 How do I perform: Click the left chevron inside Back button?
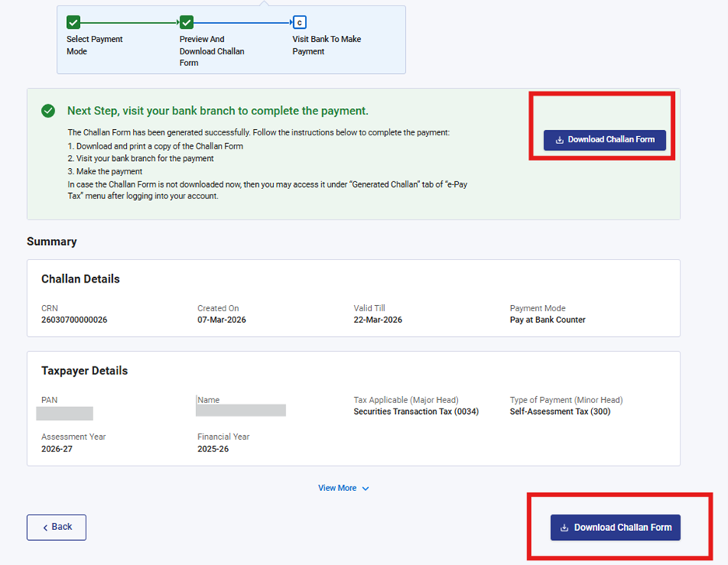tap(45, 527)
